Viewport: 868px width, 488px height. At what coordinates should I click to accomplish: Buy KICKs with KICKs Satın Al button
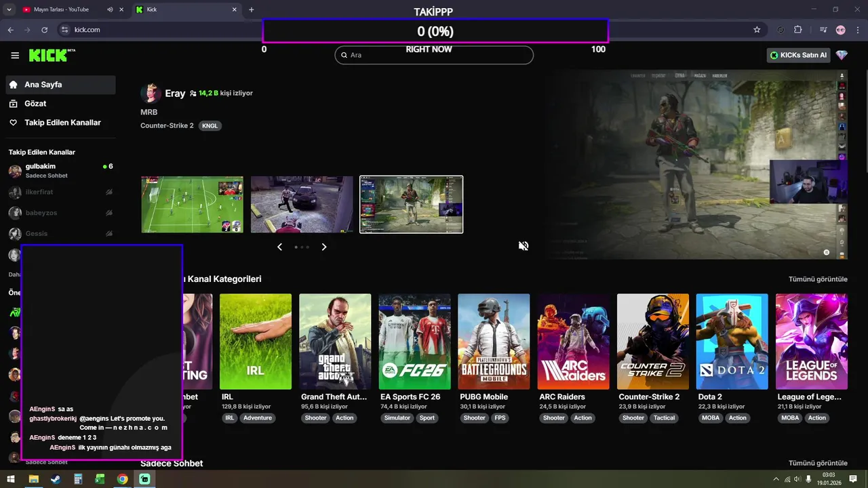799,55
